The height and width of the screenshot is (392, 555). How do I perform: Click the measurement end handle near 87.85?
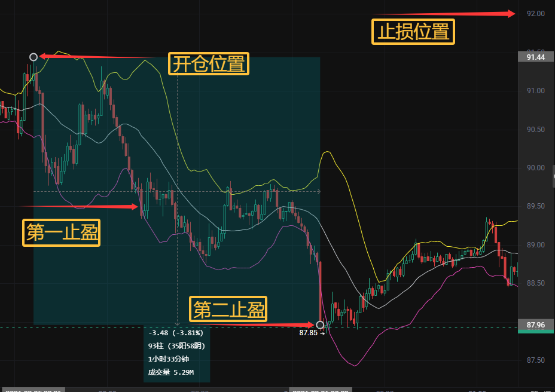(x=320, y=325)
